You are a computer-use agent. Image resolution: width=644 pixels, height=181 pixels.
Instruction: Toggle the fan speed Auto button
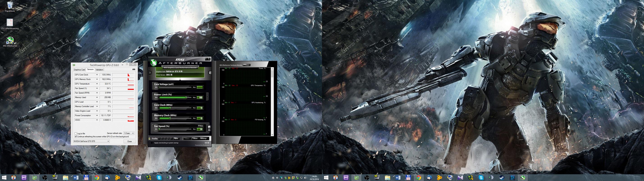201,126
